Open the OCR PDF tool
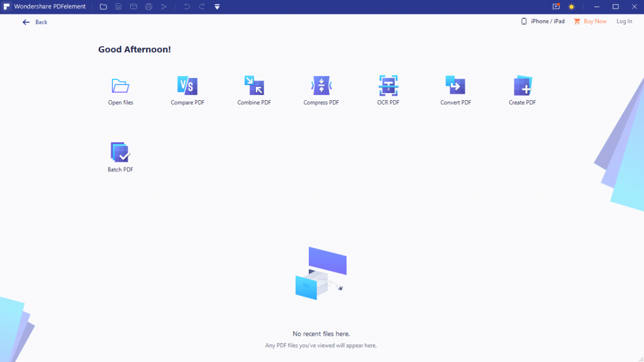644x362 pixels. (x=388, y=91)
